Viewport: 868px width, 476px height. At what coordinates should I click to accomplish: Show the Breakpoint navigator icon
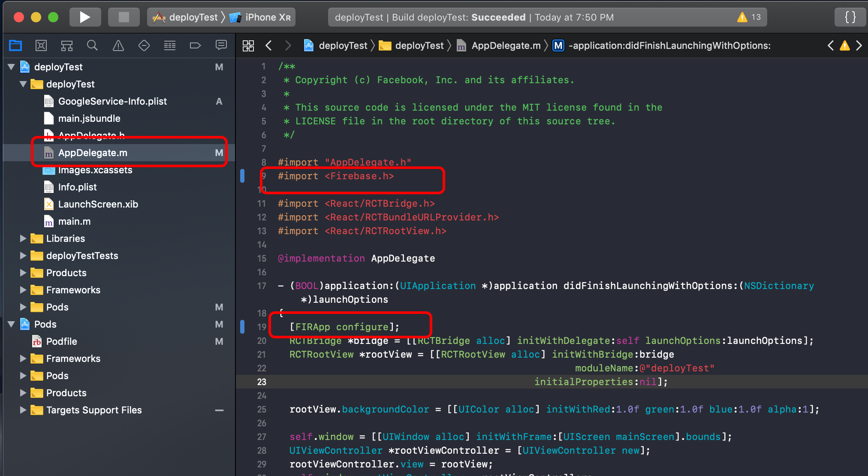pos(195,45)
